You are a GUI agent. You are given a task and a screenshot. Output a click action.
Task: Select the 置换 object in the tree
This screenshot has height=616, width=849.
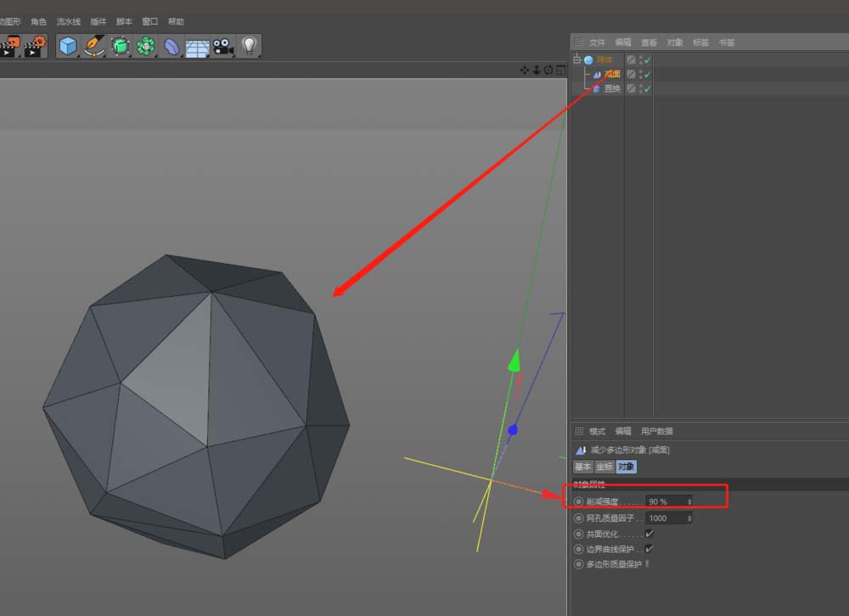(x=611, y=88)
